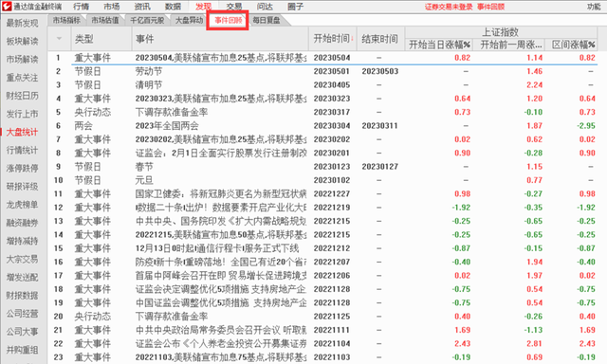Open the table header dropdown arrow

(x=59, y=38)
